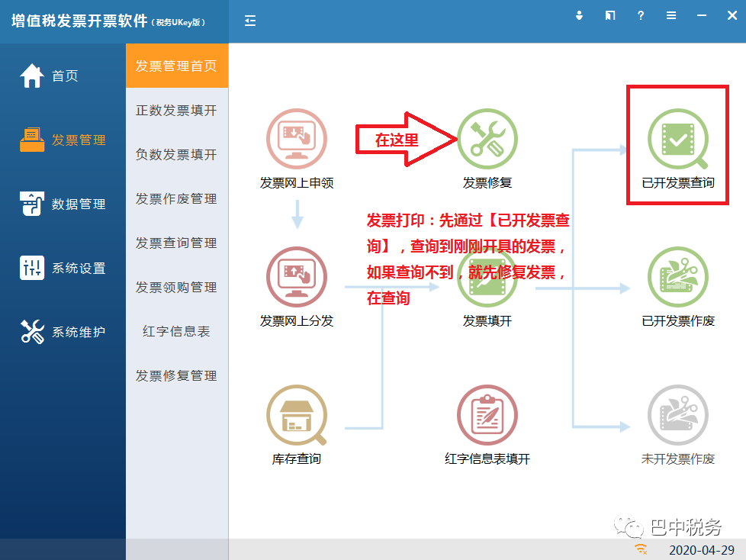
Task: Click the 系统设置 sliders icon
Action: click(32, 267)
